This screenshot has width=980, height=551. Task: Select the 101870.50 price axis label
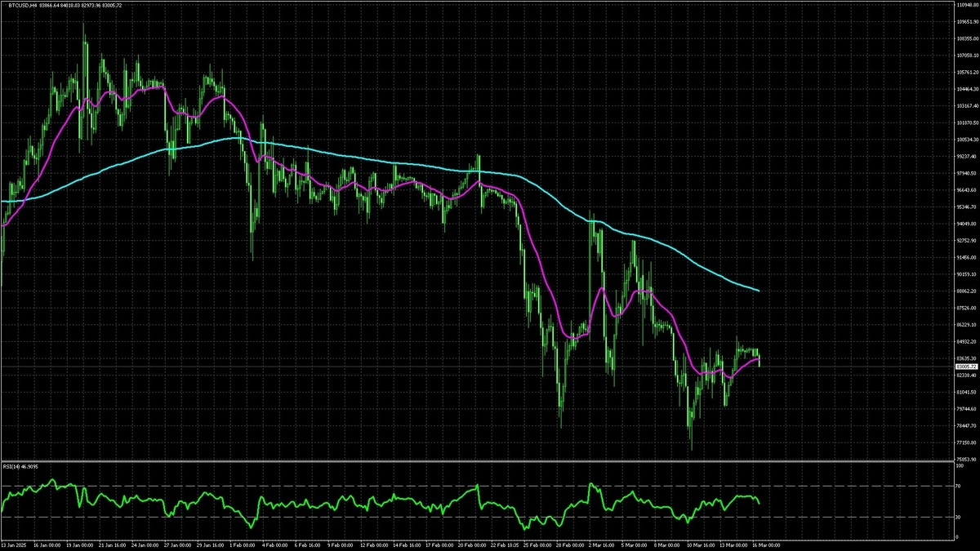(x=967, y=122)
